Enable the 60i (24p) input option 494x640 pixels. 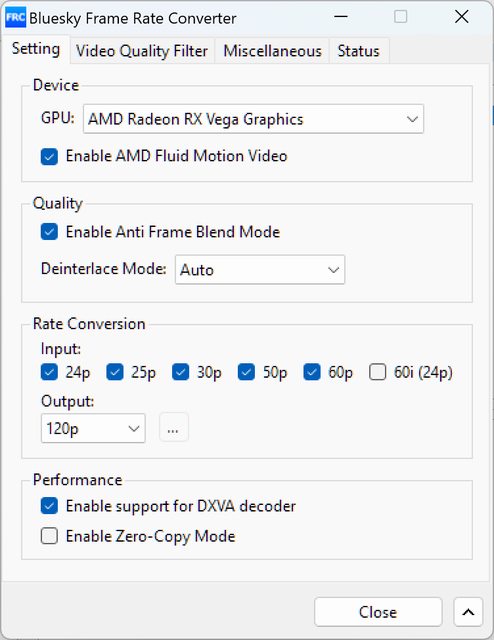378,372
